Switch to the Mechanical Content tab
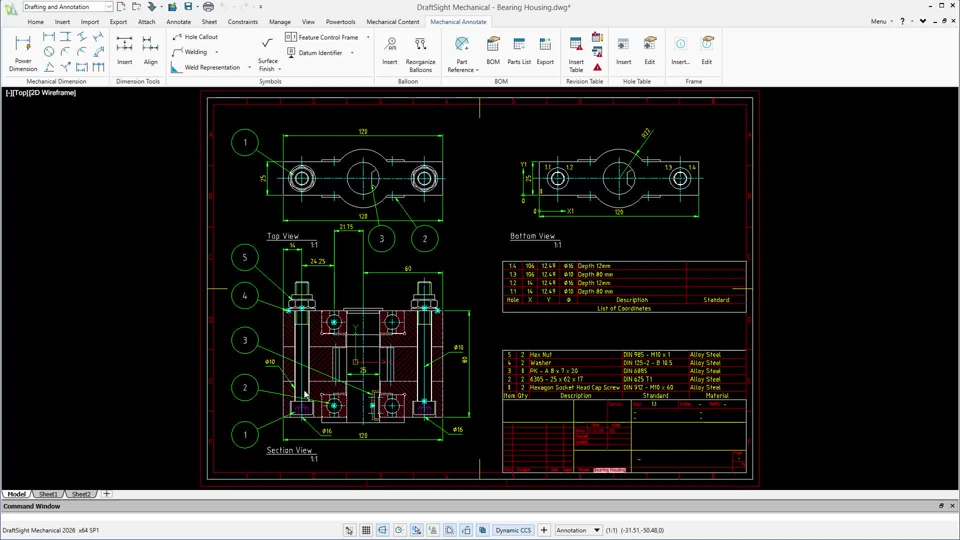Viewport: 960px width, 540px height. [x=393, y=21]
